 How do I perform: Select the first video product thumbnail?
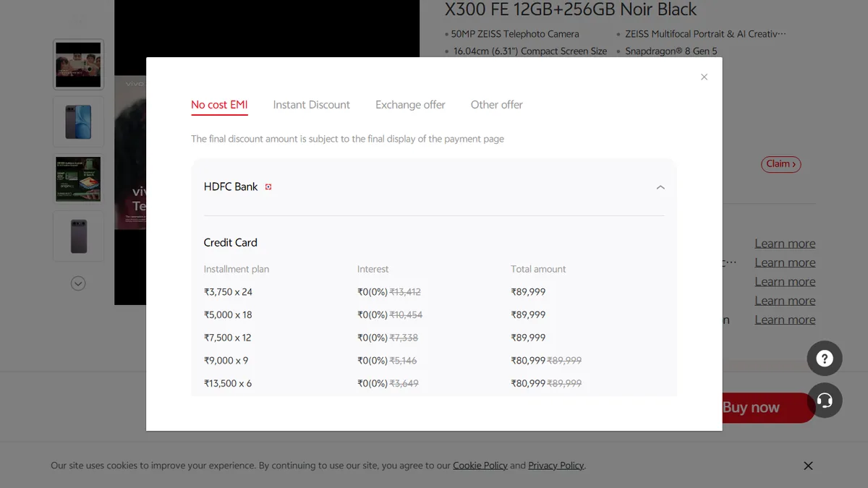pyautogui.click(x=78, y=64)
